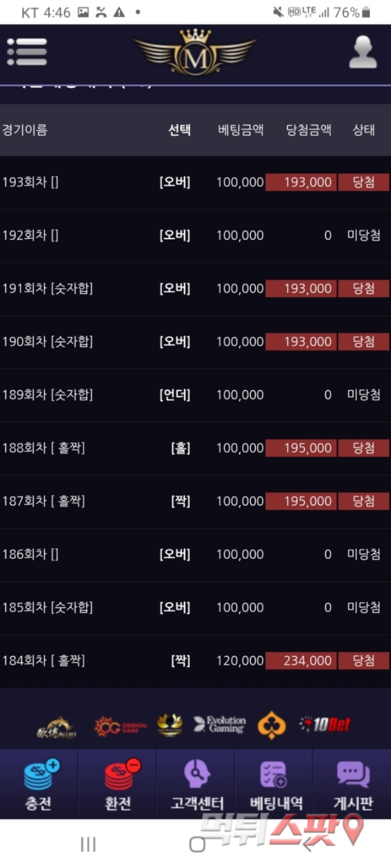Viewport: 391px width, 868px height.
Task: Open 고객센터 customer support
Action: click(x=197, y=784)
